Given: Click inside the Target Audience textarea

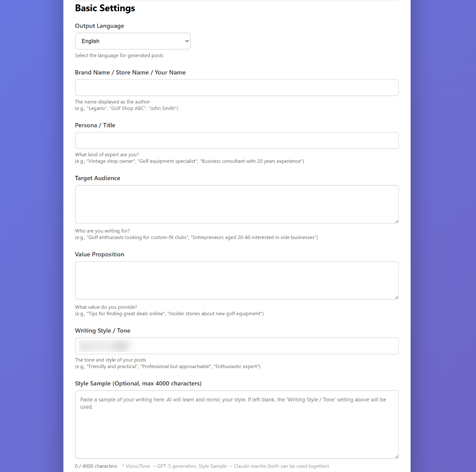Looking at the screenshot, I should click(237, 204).
